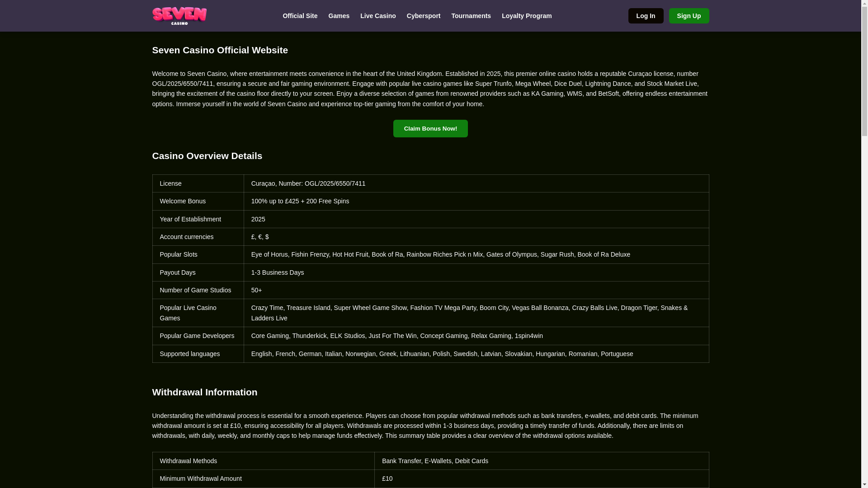Click the Bank Transfer, E-Wallets, Debit Cards cell
Viewport: 868px width, 488px height.
pyautogui.click(x=542, y=461)
